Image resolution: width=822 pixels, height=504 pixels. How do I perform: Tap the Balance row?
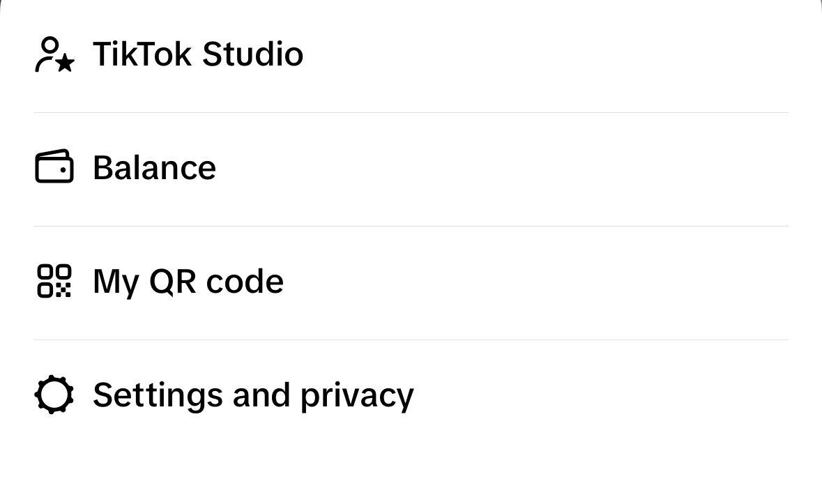279,167
